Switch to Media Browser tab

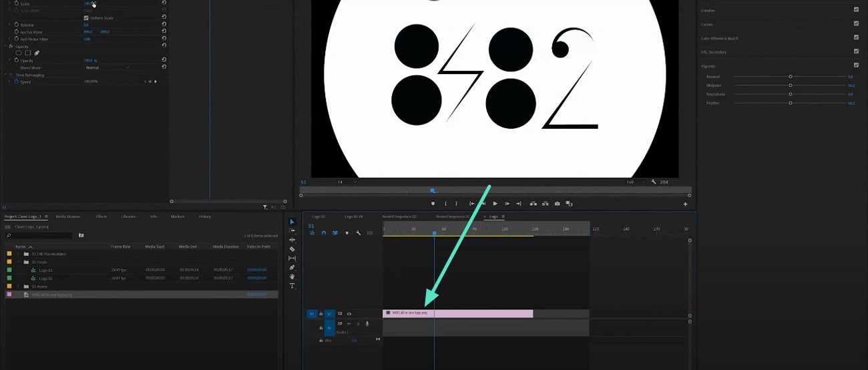67,216
